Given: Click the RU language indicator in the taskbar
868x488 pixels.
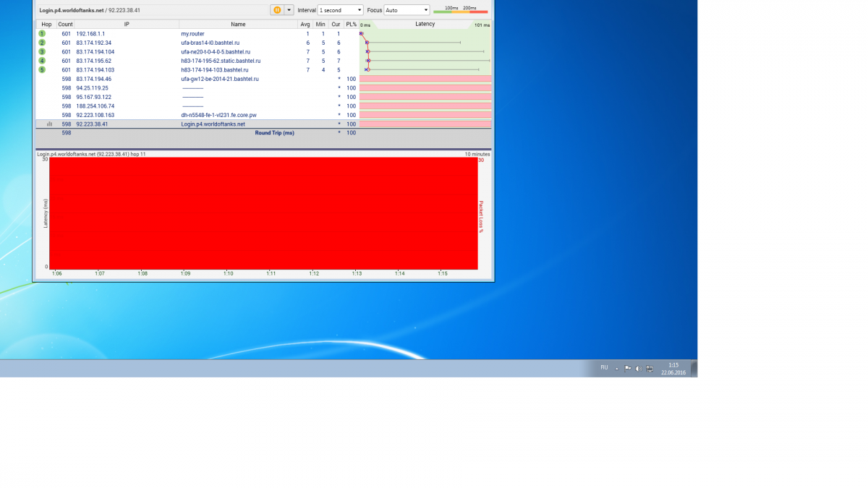Looking at the screenshot, I should [604, 367].
